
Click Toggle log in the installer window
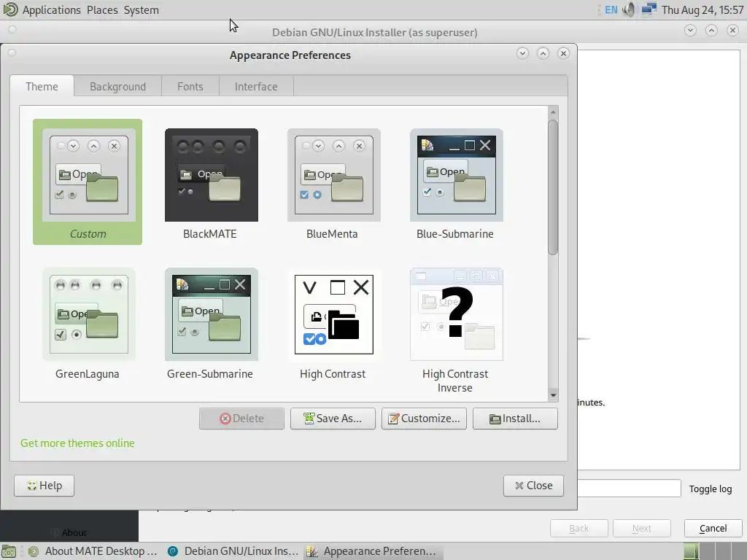pos(711,489)
